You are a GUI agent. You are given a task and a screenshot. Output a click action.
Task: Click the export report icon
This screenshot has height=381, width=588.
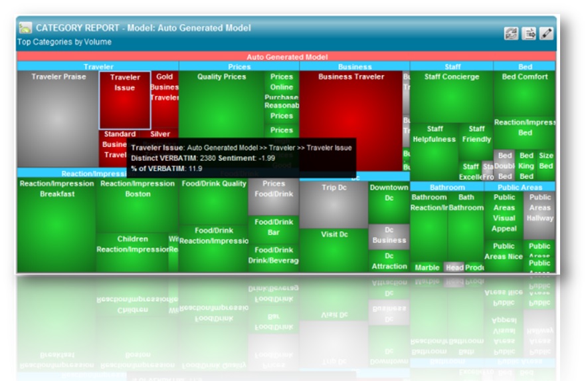click(530, 33)
